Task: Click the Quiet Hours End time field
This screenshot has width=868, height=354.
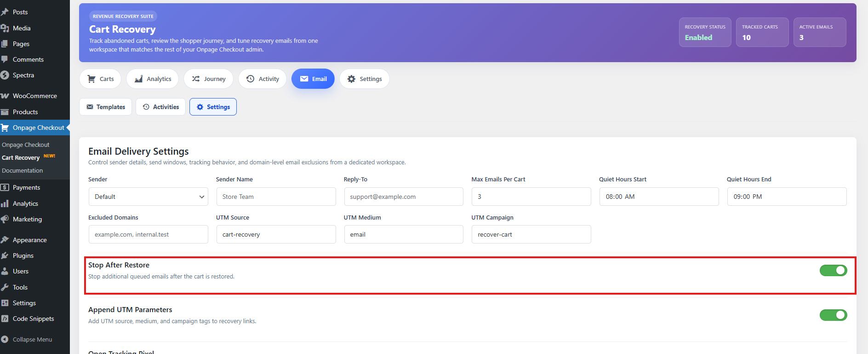Action: coord(787,197)
